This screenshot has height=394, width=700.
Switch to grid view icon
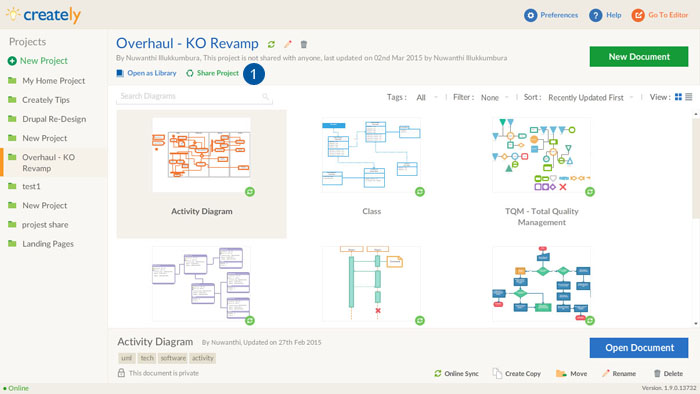[678, 97]
